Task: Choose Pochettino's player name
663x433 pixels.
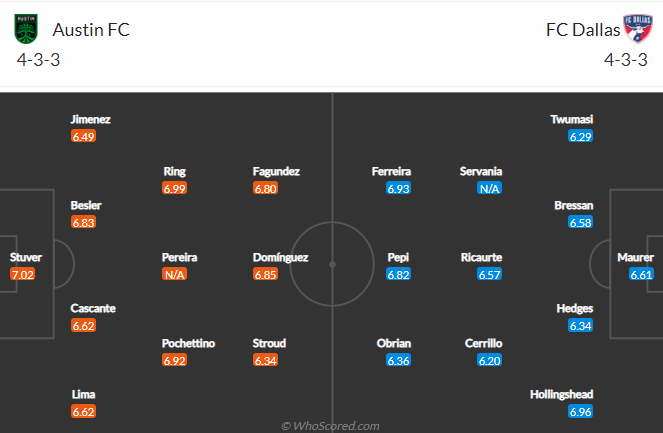Action: (188, 343)
